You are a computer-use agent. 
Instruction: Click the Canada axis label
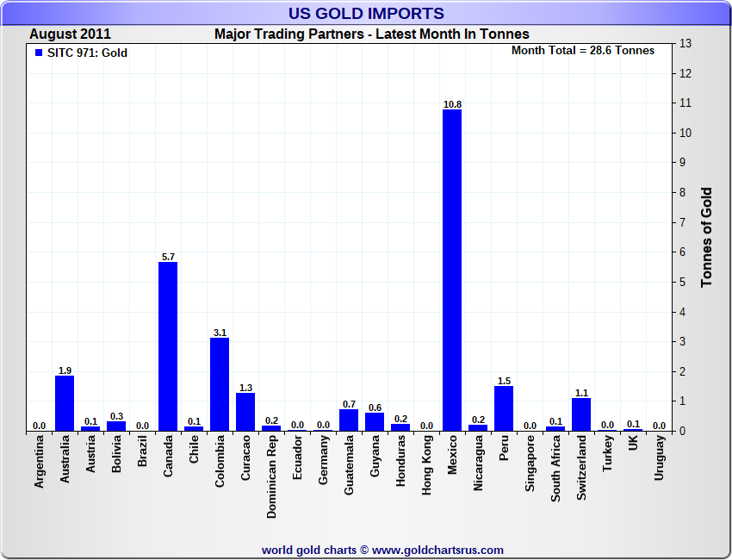click(x=168, y=456)
